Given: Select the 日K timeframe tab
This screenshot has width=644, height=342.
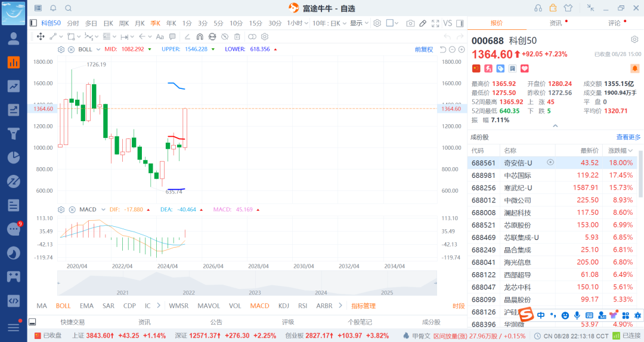Looking at the screenshot, I should [108, 23].
